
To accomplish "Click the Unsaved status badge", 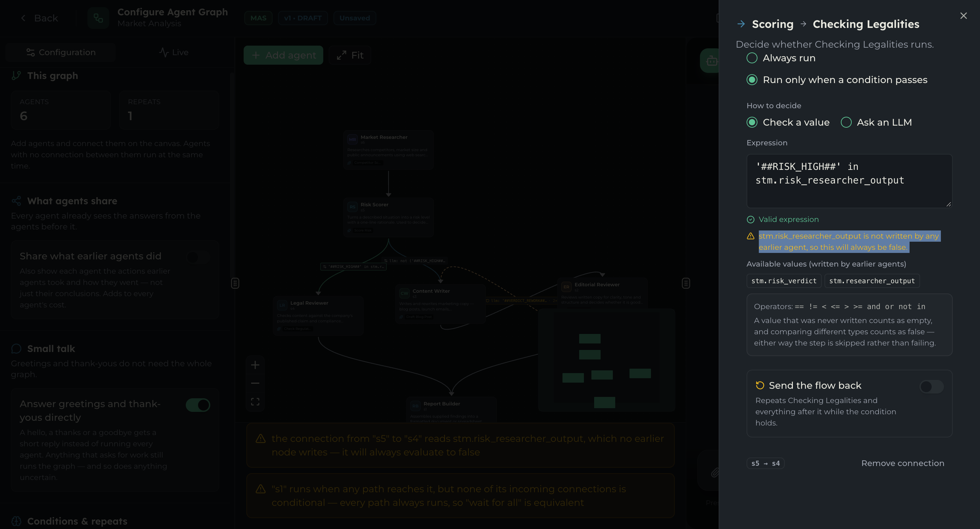I will click(x=354, y=18).
